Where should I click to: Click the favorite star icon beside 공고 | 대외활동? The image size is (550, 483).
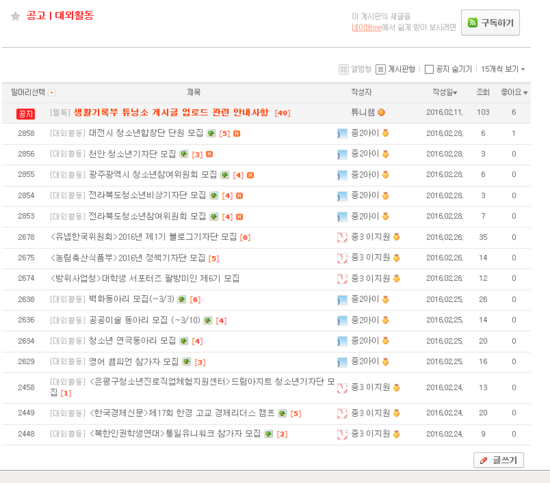coord(15,16)
